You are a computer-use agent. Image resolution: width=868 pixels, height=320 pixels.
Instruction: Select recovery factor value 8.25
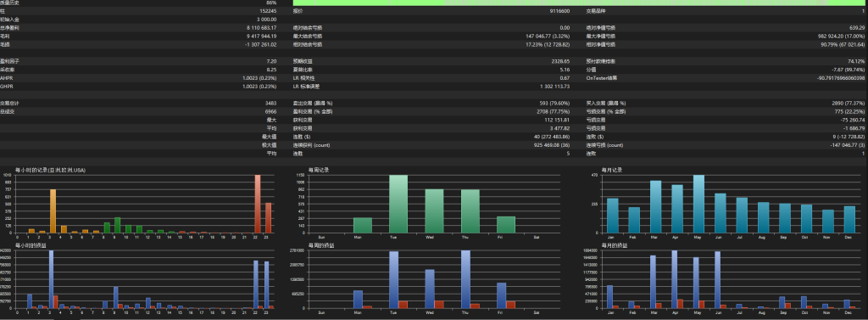[x=271, y=70]
